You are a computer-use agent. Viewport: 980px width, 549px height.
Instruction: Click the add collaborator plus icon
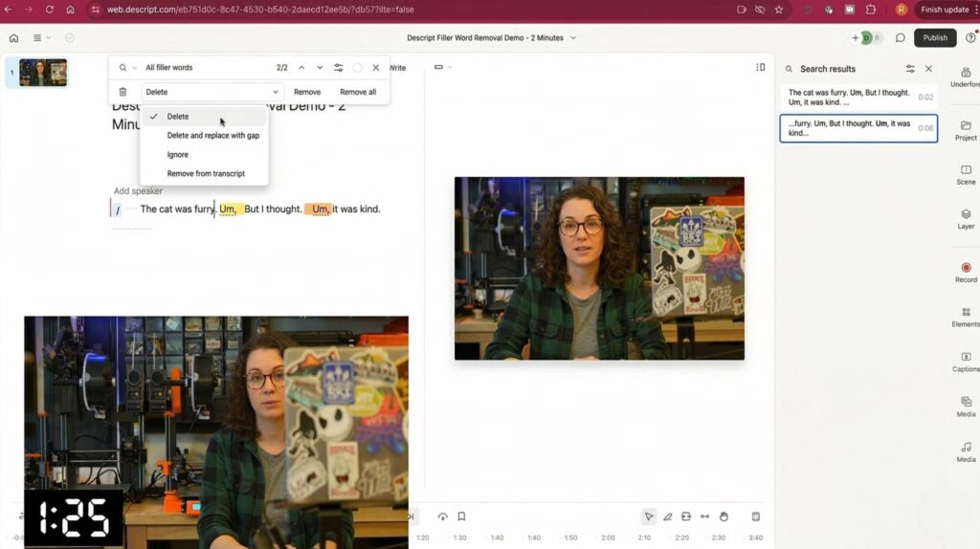point(855,38)
